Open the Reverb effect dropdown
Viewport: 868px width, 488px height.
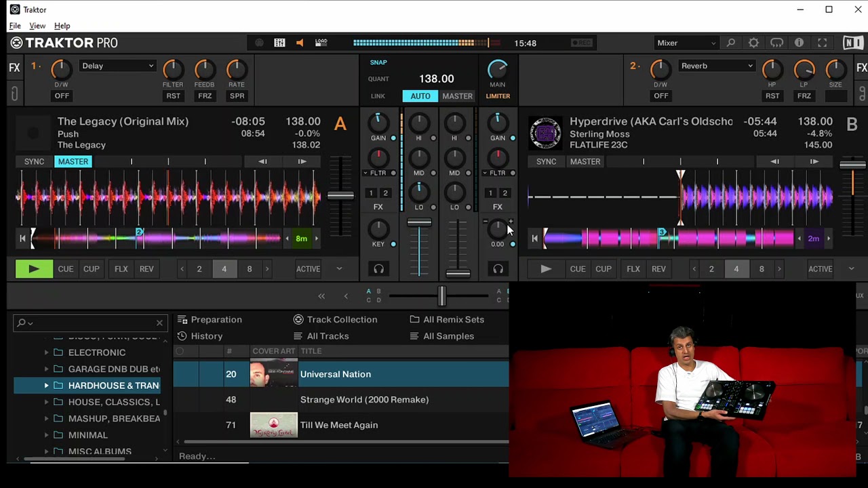(717, 66)
